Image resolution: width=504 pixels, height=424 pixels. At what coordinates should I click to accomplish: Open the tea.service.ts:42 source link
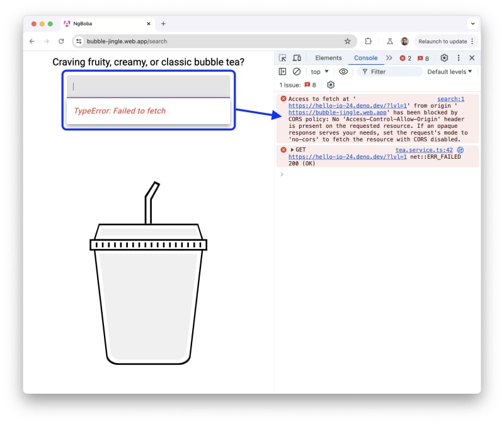pyautogui.click(x=424, y=150)
